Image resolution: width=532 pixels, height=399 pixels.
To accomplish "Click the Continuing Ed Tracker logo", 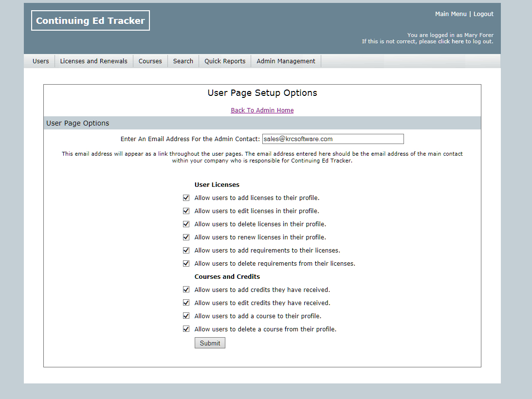I will click(x=91, y=20).
